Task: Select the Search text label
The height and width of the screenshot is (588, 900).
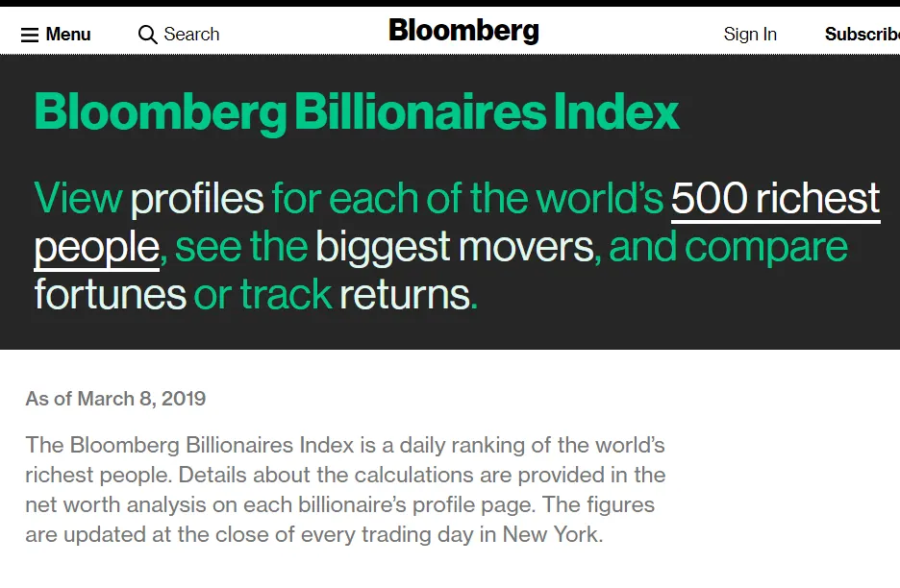Action: pos(191,35)
